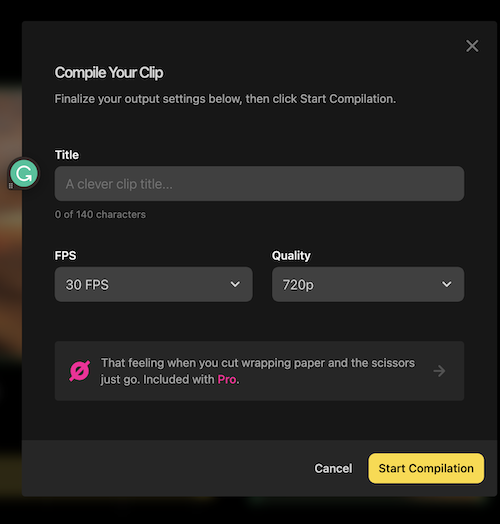The width and height of the screenshot is (500, 524).
Task: Close the Compile Your Clip dialog
Action: (472, 46)
